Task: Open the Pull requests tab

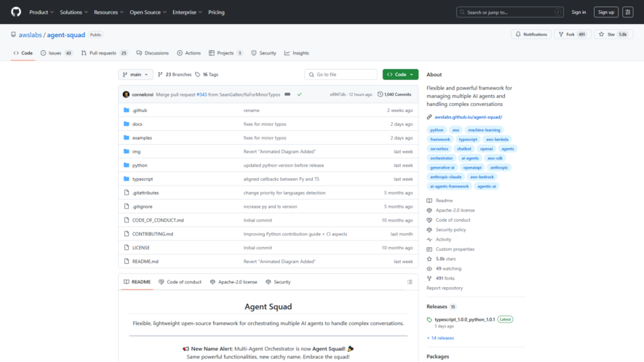Action: tap(104, 53)
